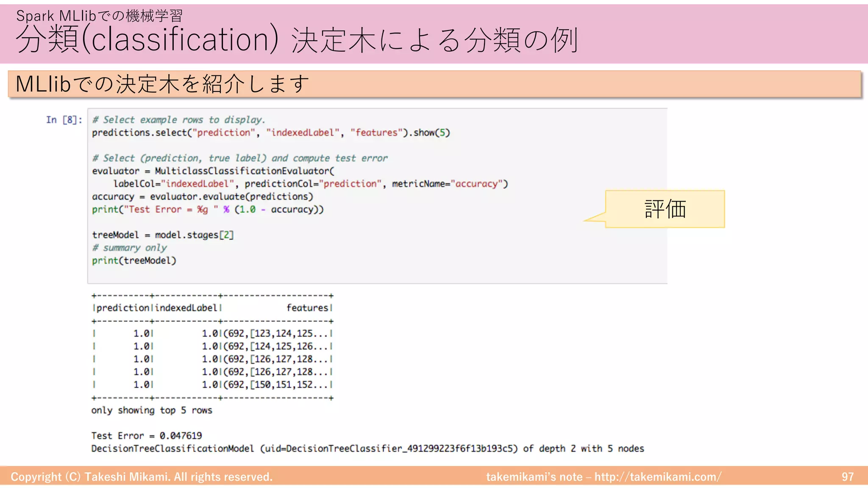Viewport: 868px width, 488px height.
Task: Click the 'print(treeModel)' line
Action: 134,260
